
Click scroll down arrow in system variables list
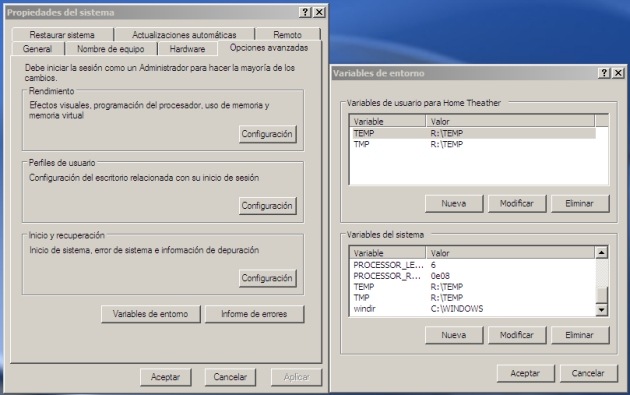601,309
